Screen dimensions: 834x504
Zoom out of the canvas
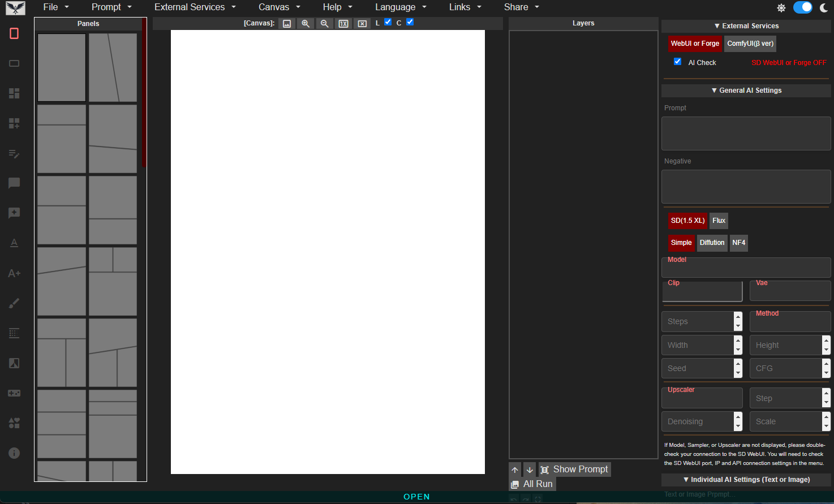tap(324, 23)
